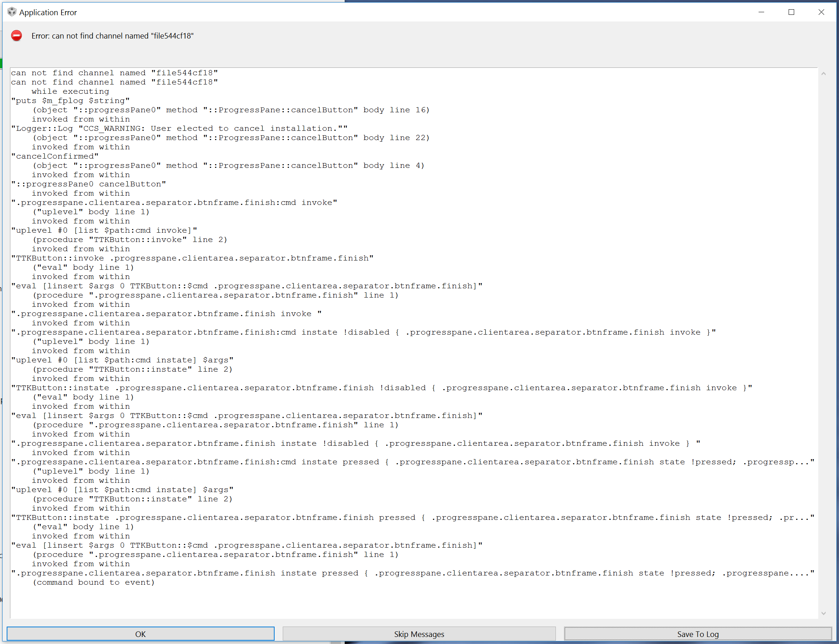
Task: Click the '::progressPane0 cancelButton' line
Action: tap(89, 184)
